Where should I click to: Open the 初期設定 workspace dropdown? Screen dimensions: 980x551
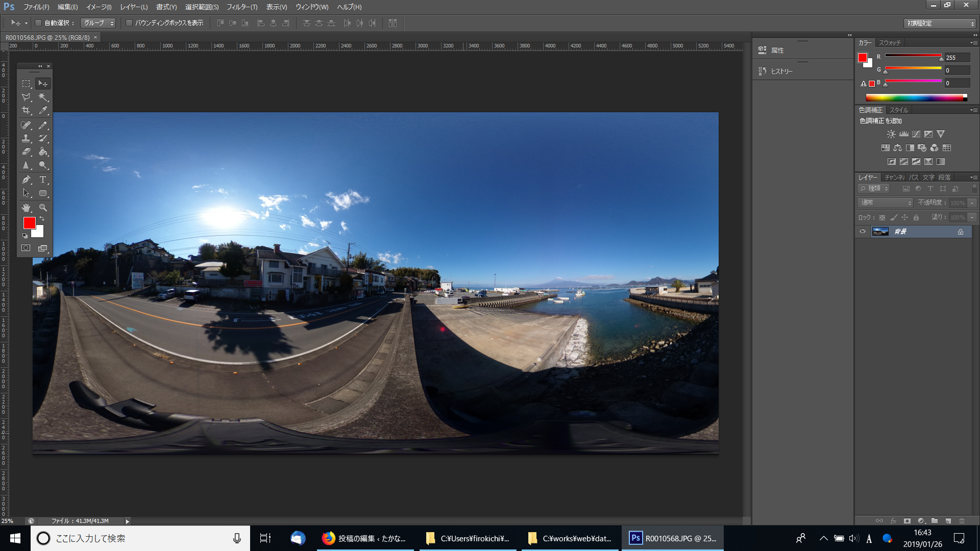click(x=940, y=23)
